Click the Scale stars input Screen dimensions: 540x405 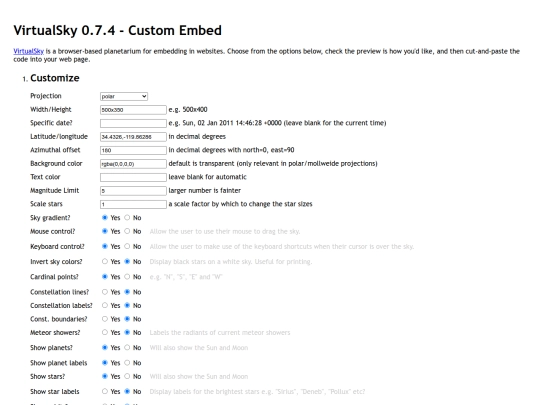[133, 204]
